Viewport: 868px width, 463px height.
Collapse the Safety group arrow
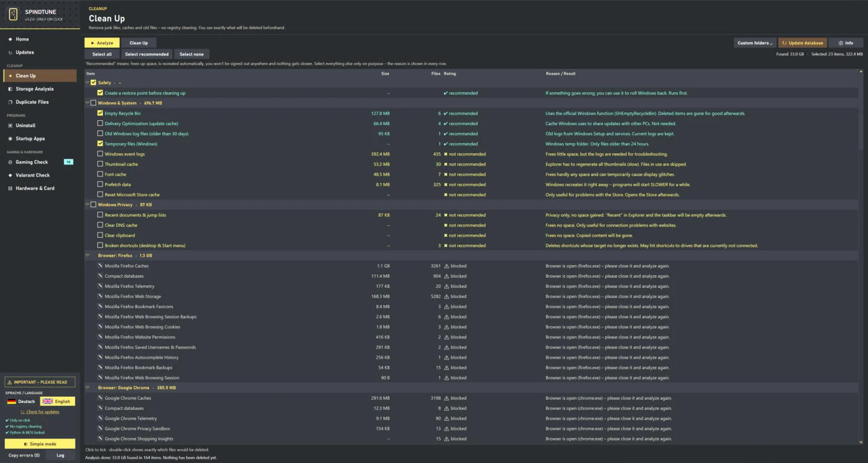click(88, 83)
